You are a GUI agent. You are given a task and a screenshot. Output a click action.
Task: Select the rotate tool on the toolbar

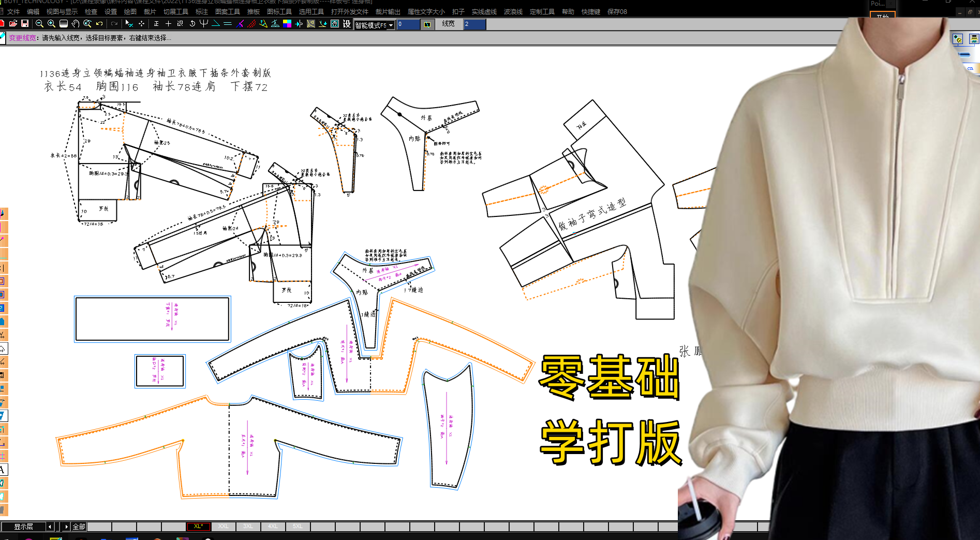pos(192,23)
